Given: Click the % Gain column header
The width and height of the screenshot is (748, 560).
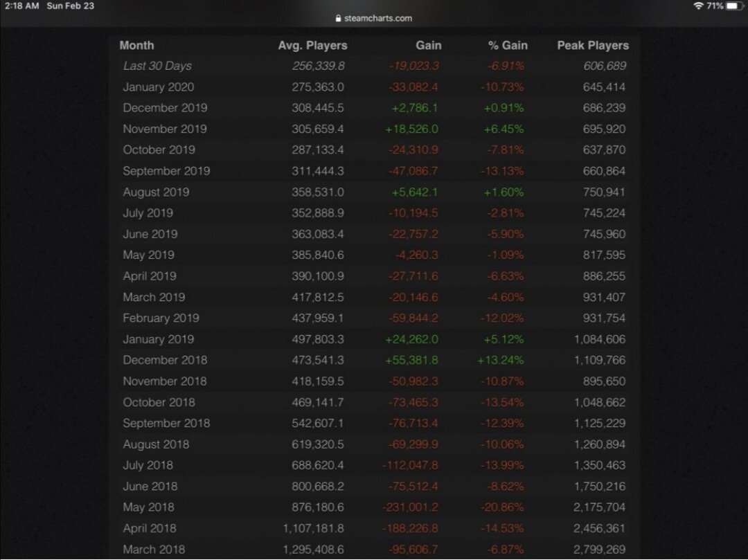Looking at the screenshot, I should pos(508,46).
